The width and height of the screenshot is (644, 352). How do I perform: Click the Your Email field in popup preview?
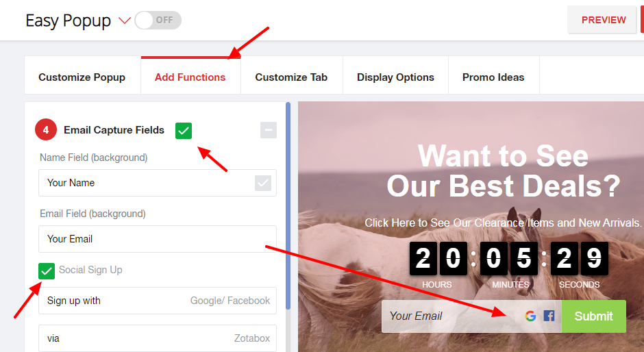pos(451,316)
